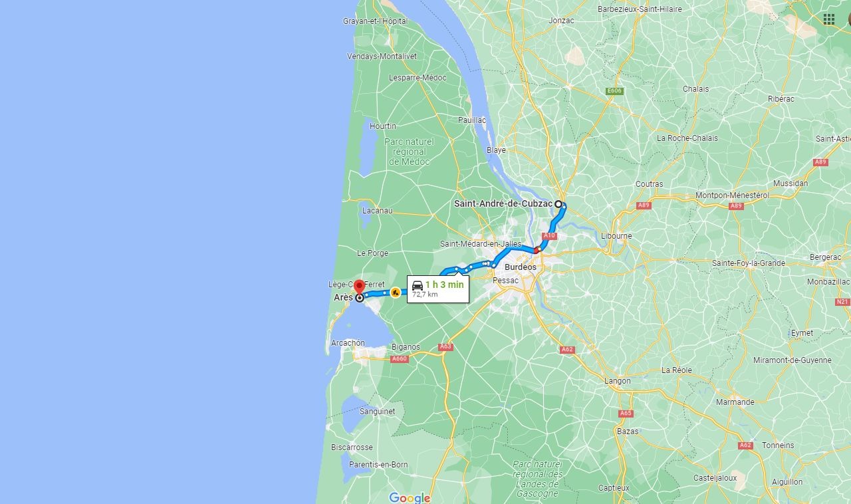851x504 pixels.
Task: Click the Google logo at bottom
Action: 410,497
